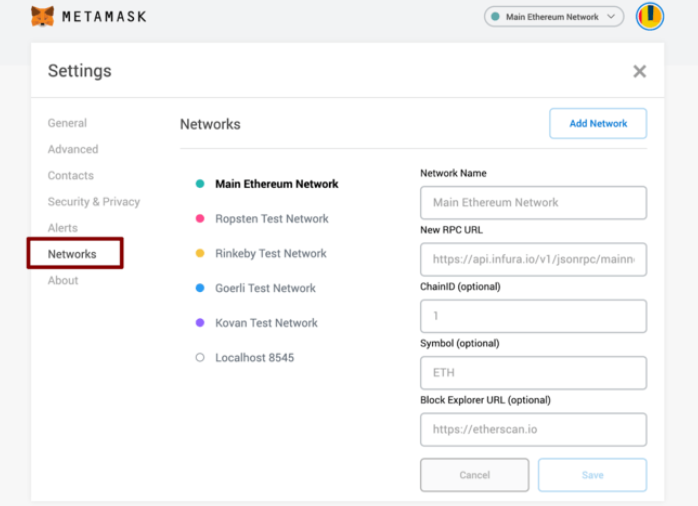The image size is (698, 506).
Task: Click the teal dot beside Main Ethereum Network
Action: (x=200, y=184)
